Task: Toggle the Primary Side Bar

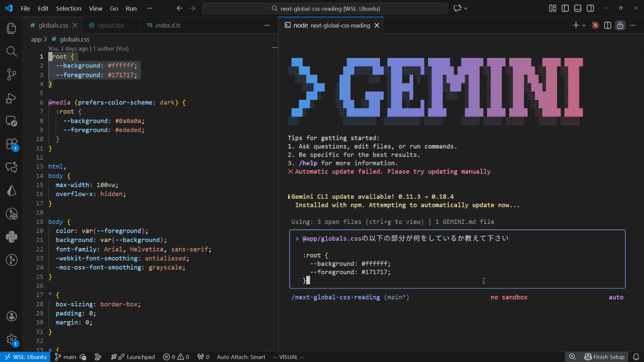Action: [x=565, y=8]
